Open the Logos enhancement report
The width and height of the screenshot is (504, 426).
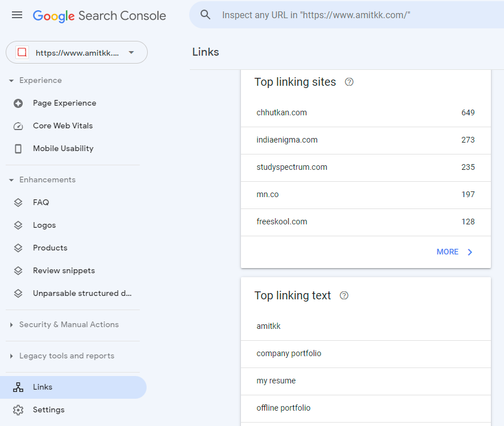[x=73, y=225]
